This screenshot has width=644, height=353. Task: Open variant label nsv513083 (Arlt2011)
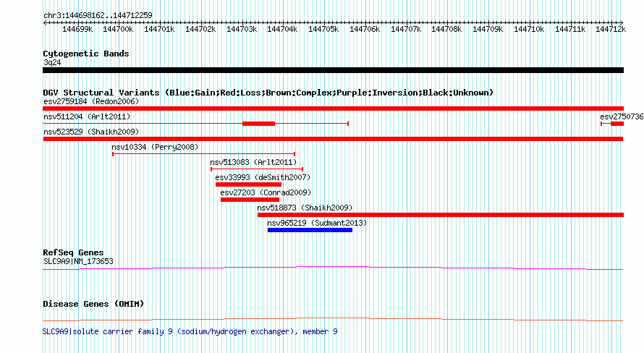(253, 162)
